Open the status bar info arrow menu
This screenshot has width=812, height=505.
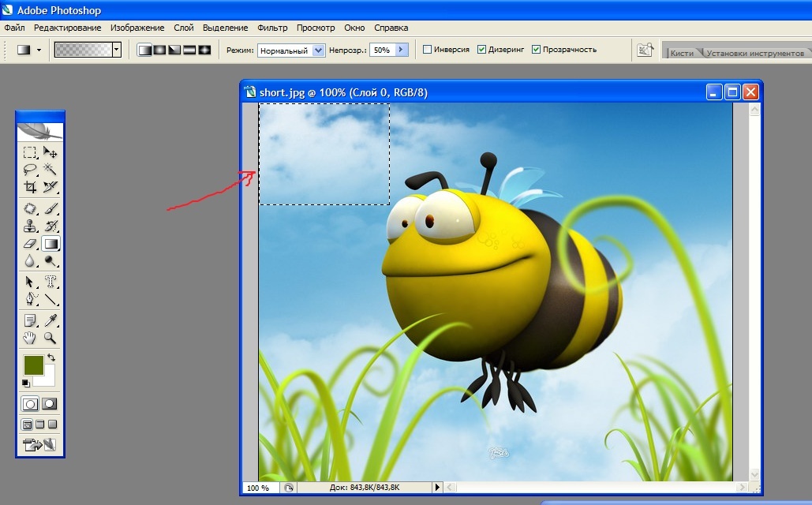(x=437, y=488)
